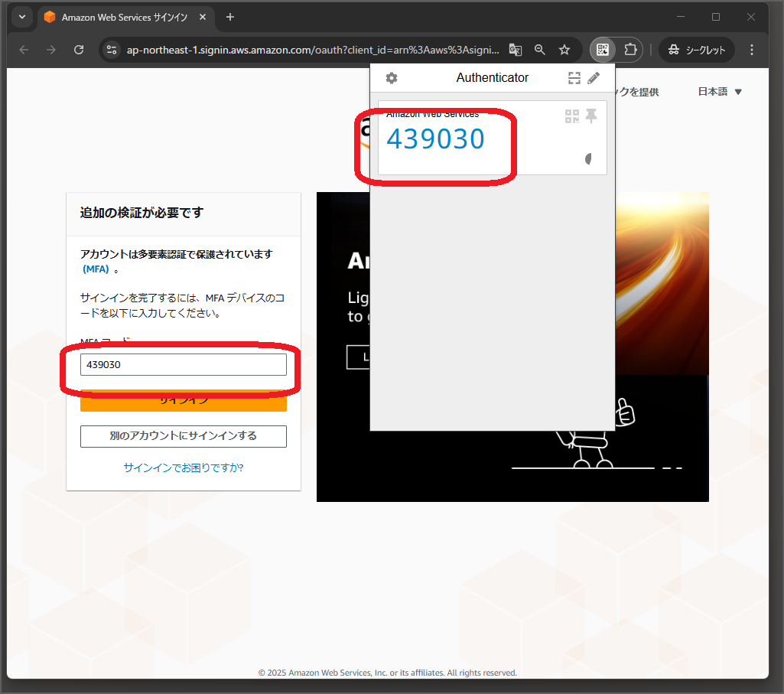Image resolution: width=784 pixels, height=694 pixels.
Task: Click the TOTP countdown timer indicator
Action: [x=589, y=159]
